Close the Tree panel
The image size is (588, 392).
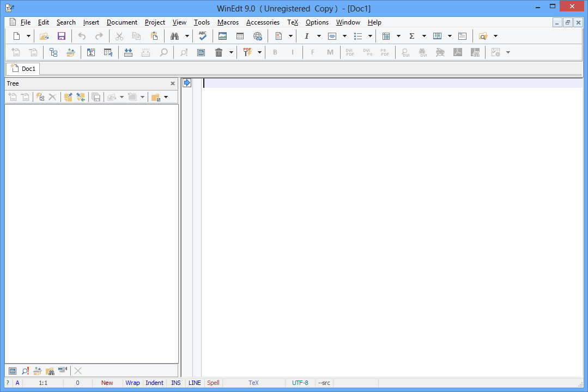click(173, 83)
